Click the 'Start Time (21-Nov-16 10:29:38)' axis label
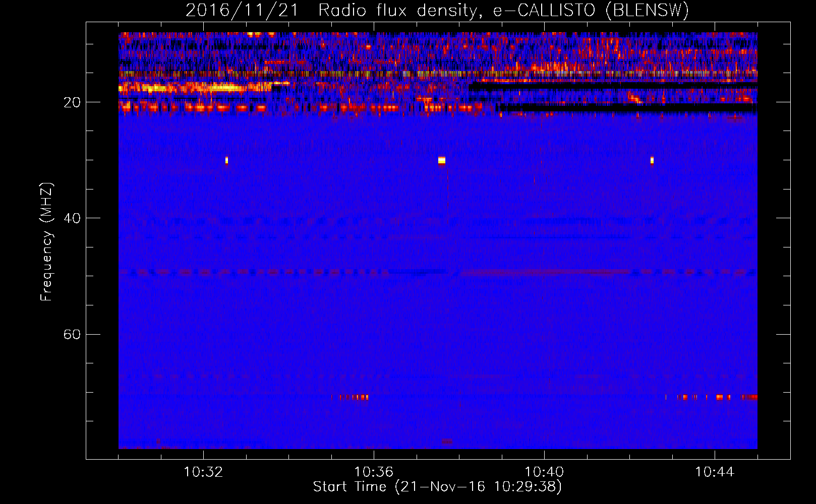 coord(437,487)
